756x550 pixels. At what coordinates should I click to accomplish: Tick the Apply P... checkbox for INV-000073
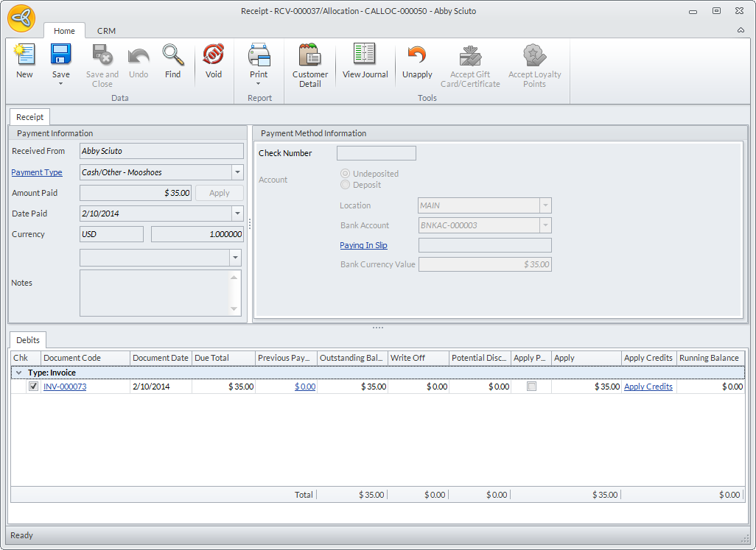(x=531, y=387)
